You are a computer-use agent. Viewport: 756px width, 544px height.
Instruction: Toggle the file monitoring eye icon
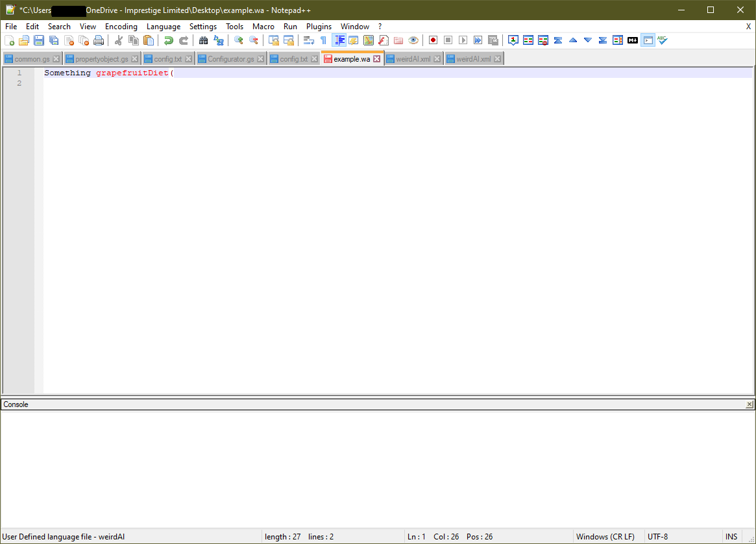click(413, 40)
